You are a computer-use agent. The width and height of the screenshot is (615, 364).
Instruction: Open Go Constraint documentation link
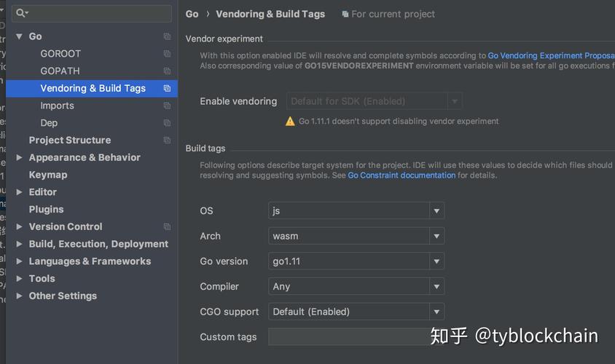point(401,175)
